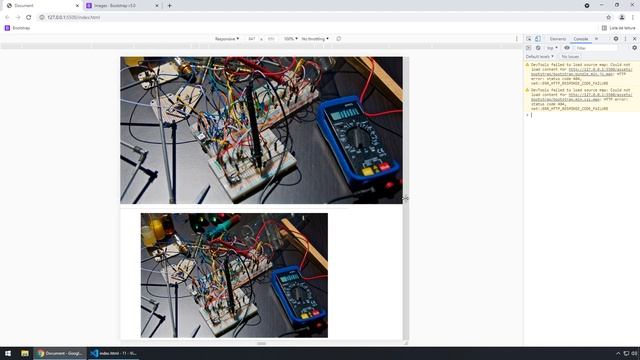Viewport: 640px width, 360px height.
Task: Open the Default levels dropdown
Action: point(540,57)
